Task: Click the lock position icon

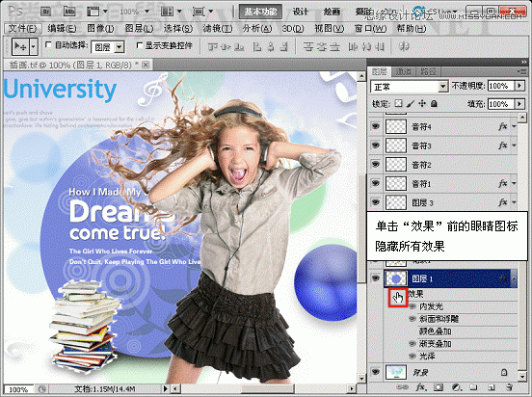Action: [x=422, y=103]
